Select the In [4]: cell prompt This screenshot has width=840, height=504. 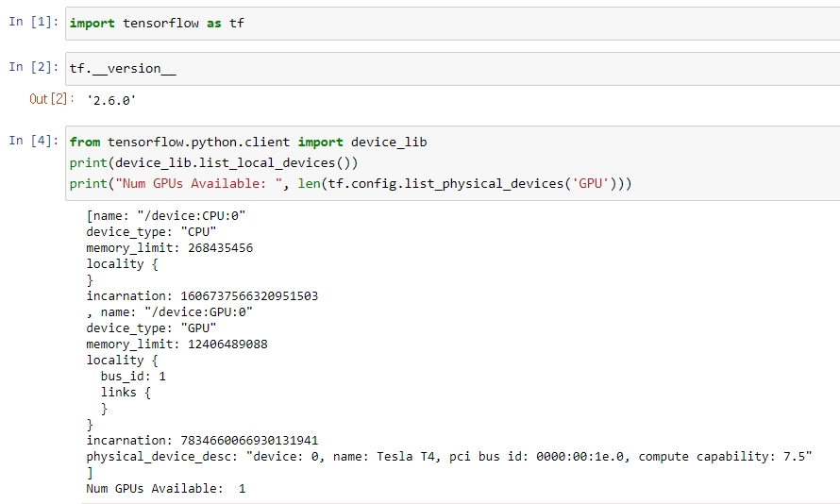[x=33, y=141]
